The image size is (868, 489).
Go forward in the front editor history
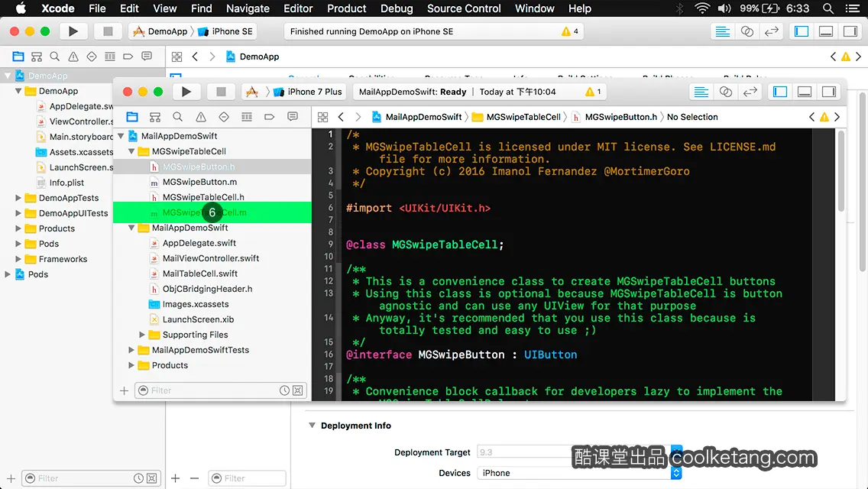pos(358,117)
